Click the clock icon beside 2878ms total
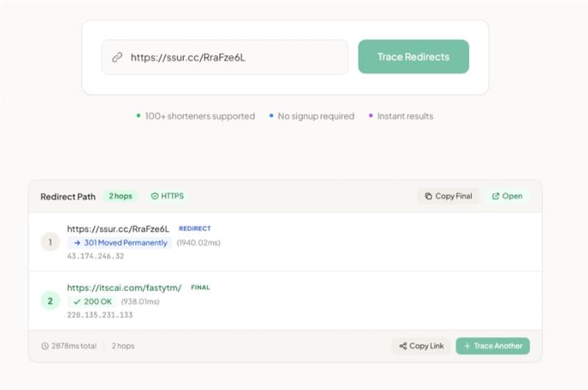588x390 pixels. pos(45,346)
